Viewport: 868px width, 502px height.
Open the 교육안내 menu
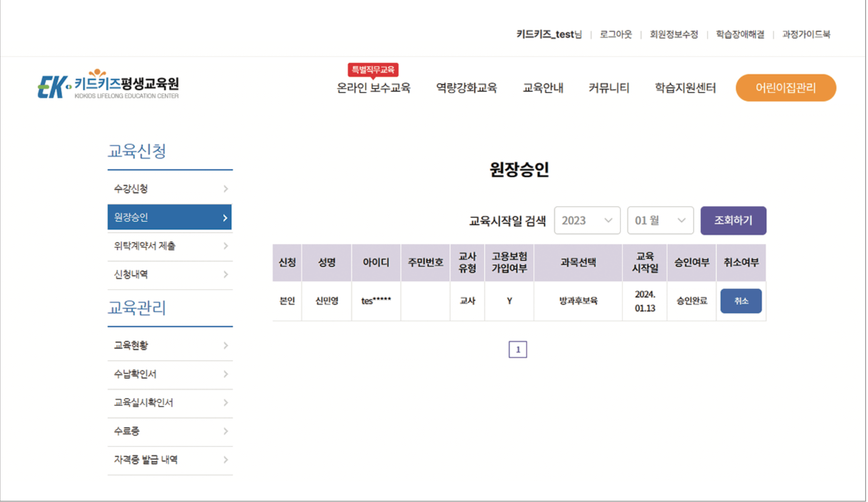pyautogui.click(x=543, y=88)
